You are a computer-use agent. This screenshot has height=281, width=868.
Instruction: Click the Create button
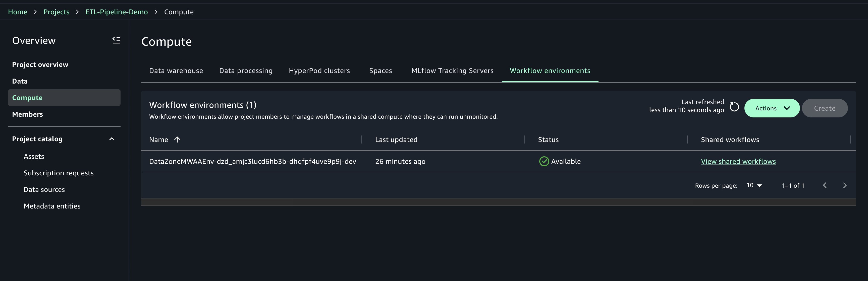click(824, 108)
